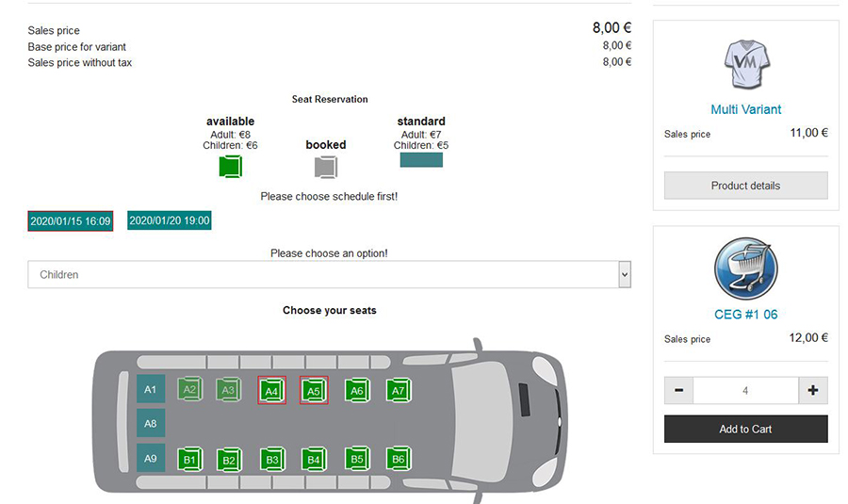
Task: Decrease quantity with the minus button
Action: click(678, 390)
